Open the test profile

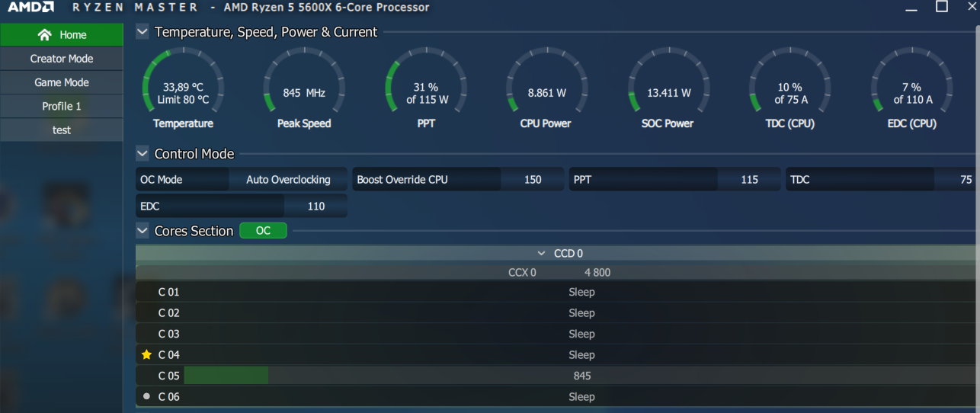(62, 130)
